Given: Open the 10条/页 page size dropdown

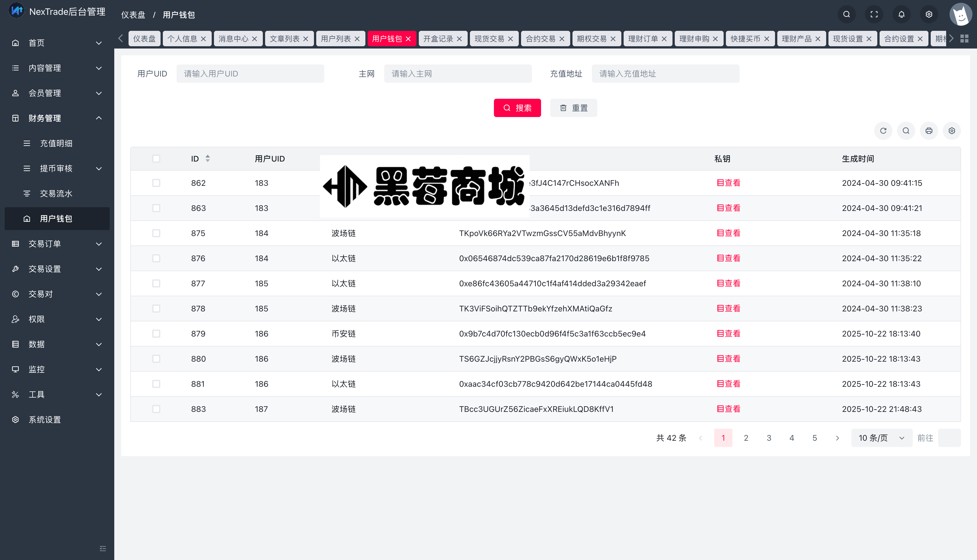Looking at the screenshot, I should (x=881, y=438).
